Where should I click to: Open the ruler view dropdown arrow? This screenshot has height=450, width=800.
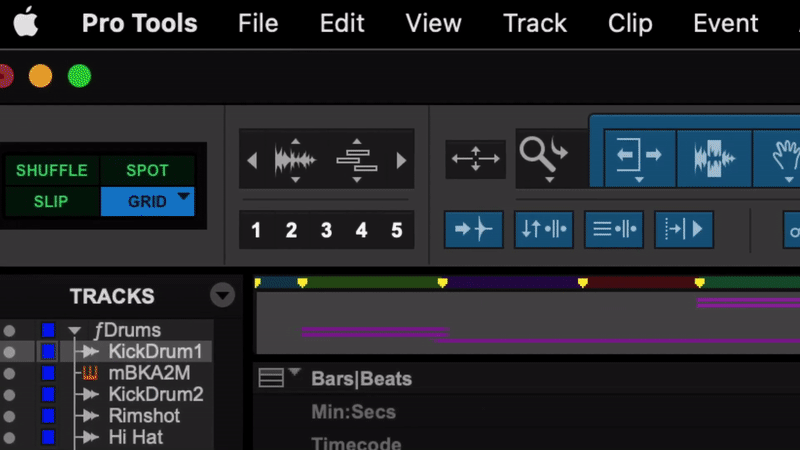pos(295,371)
